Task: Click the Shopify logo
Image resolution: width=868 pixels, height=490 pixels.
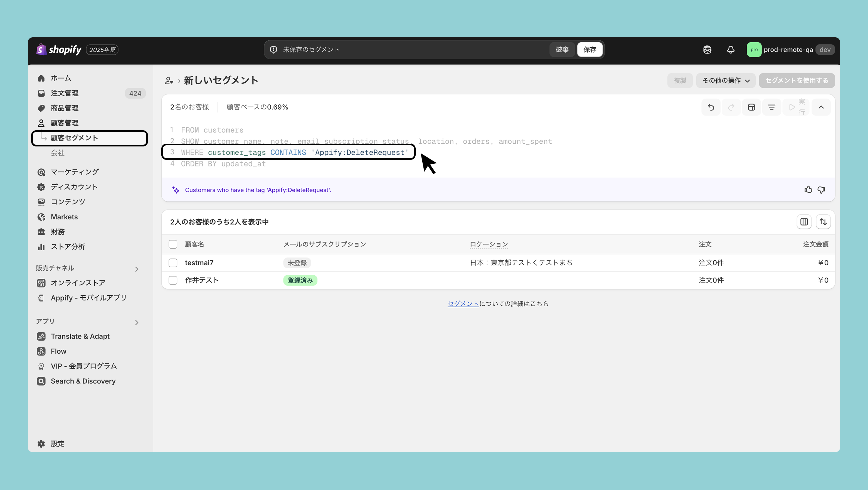Action: tap(59, 50)
